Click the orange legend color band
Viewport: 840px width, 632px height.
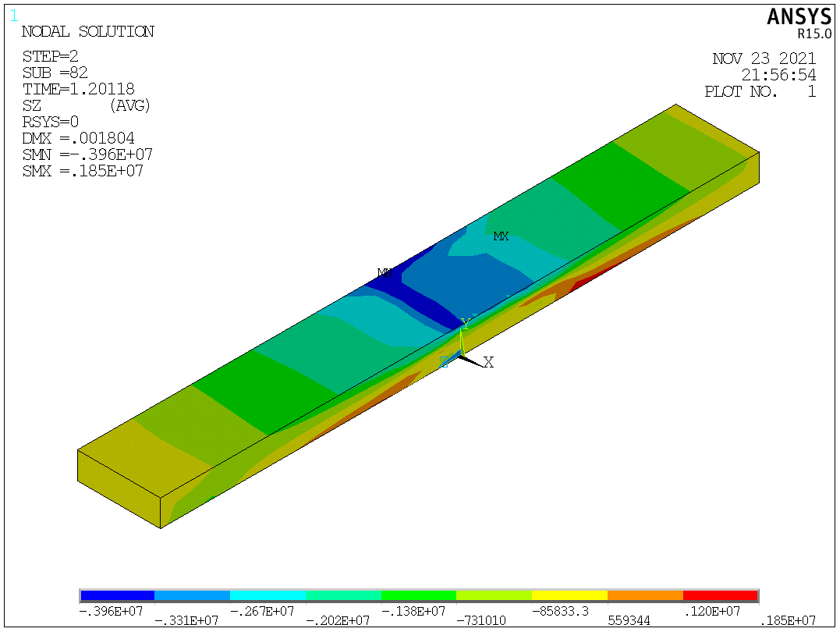[x=645, y=596]
